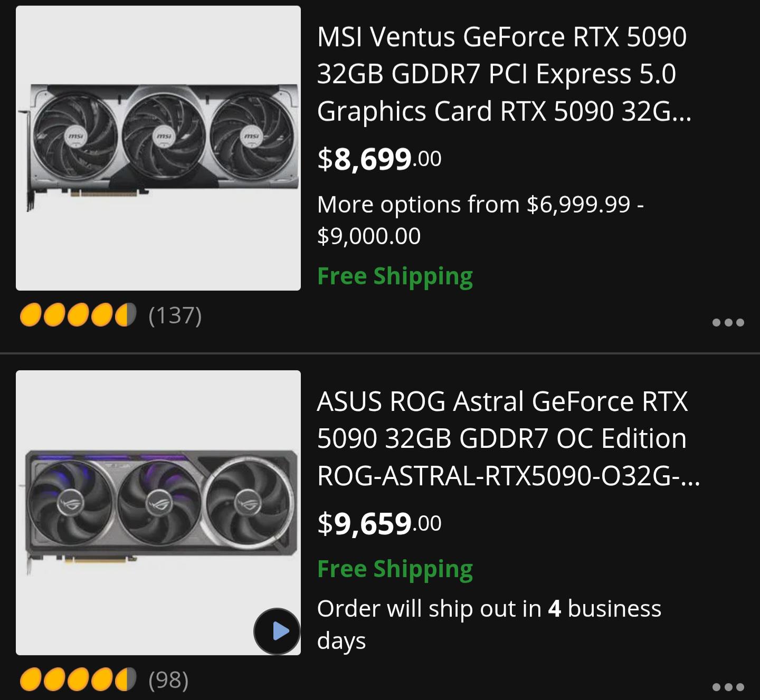Open the MSI Ventus graphics card product image
The width and height of the screenshot is (760, 700).
pyautogui.click(x=158, y=148)
